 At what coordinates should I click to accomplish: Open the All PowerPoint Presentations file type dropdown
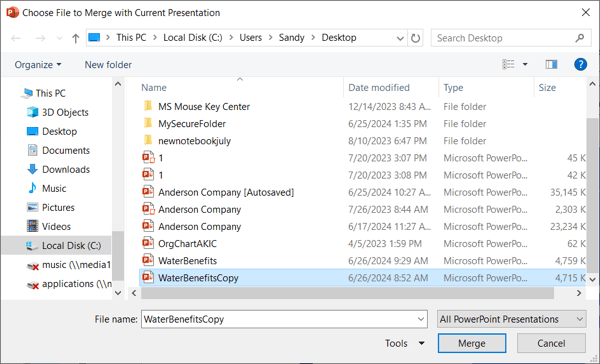click(512, 319)
